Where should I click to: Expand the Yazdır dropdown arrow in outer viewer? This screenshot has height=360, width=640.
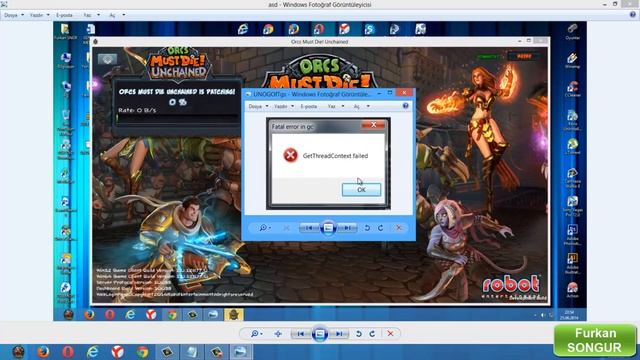pyautogui.click(x=48, y=15)
